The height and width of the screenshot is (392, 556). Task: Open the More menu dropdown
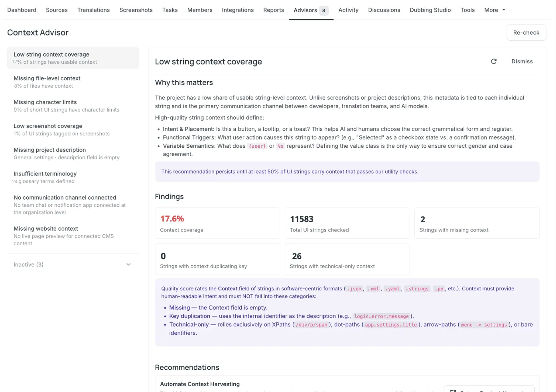(x=495, y=10)
